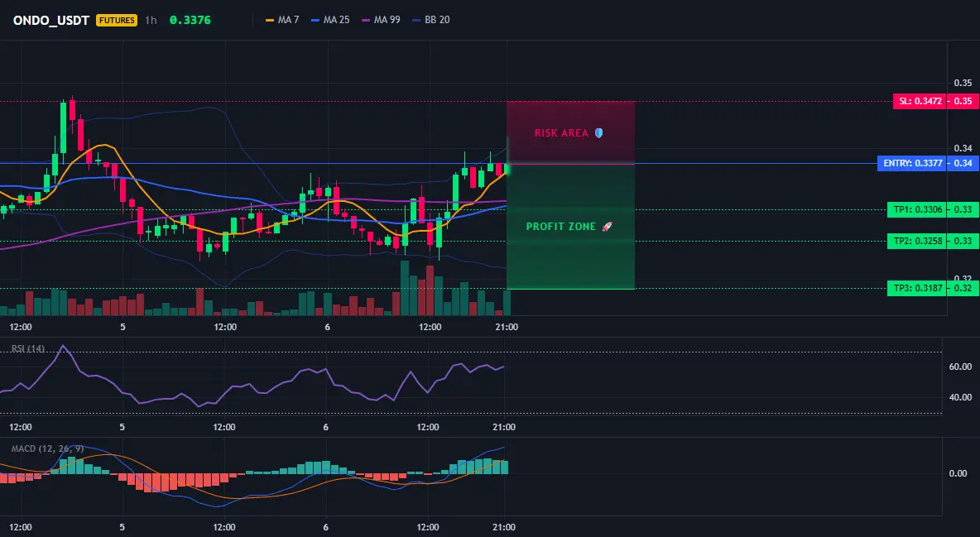
Task: Toggle the MA 25 legend entry
Action: coord(330,20)
